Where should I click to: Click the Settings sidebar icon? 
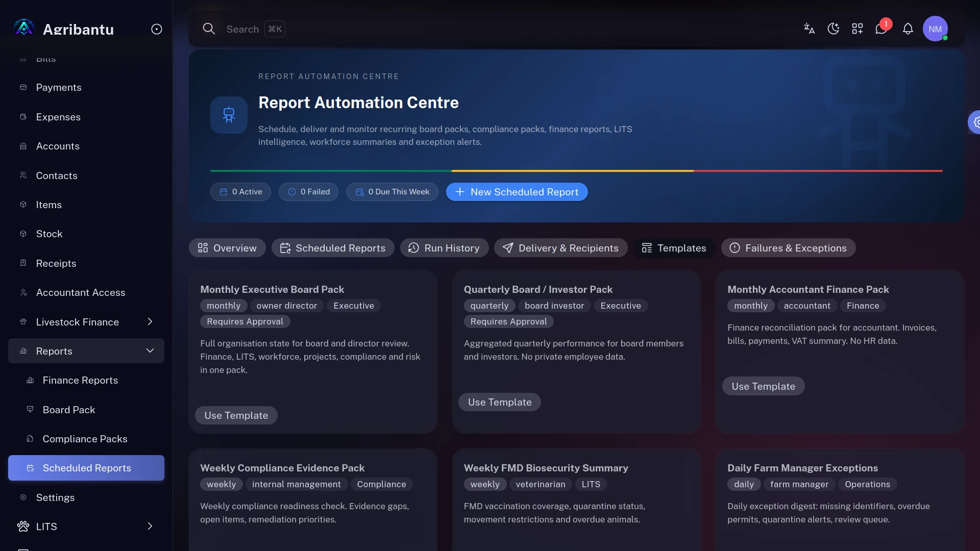23,497
